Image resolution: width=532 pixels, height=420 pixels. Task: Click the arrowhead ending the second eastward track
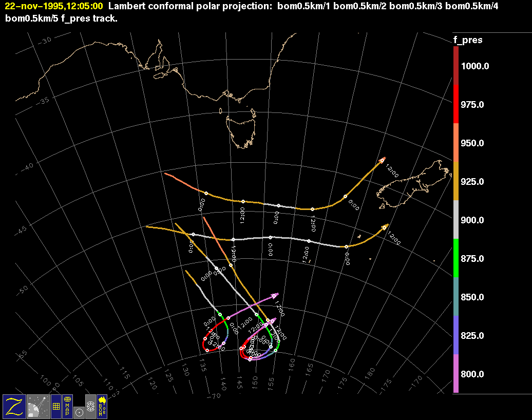point(385,226)
